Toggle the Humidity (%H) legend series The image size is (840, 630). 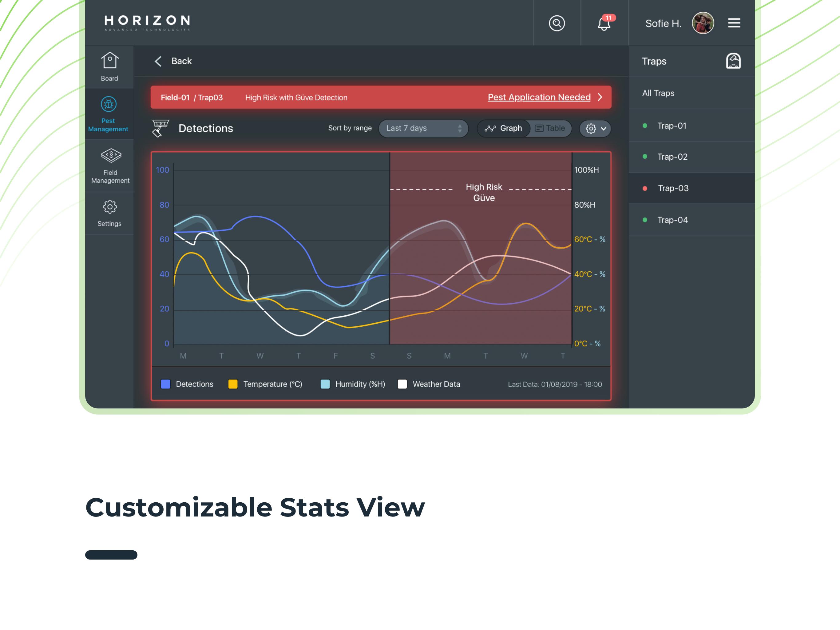click(x=353, y=384)
